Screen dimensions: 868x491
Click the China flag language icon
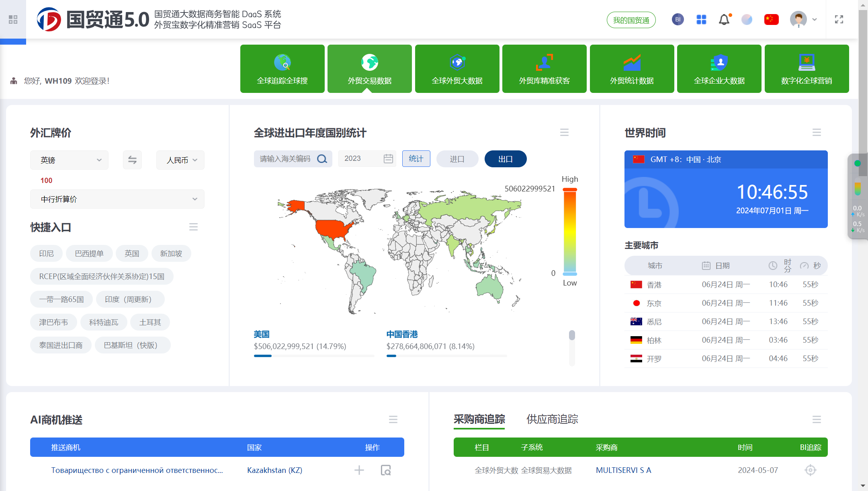click(x=771, y=19)
